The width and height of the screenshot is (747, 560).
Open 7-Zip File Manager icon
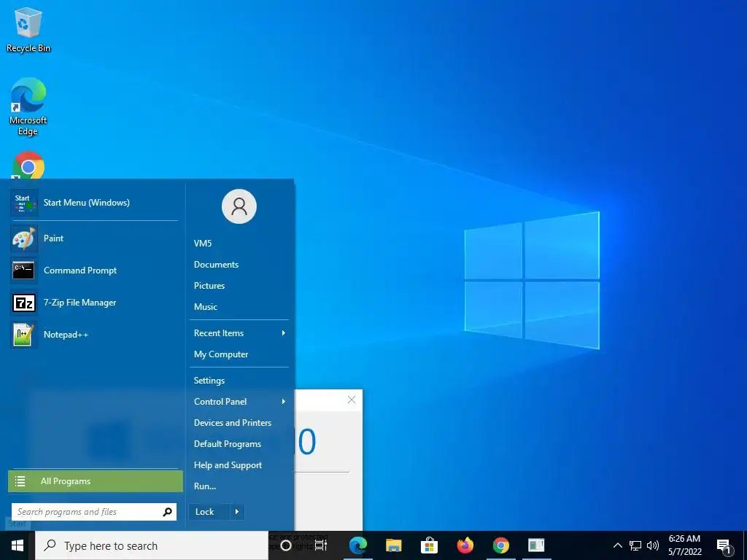point(24,303)
